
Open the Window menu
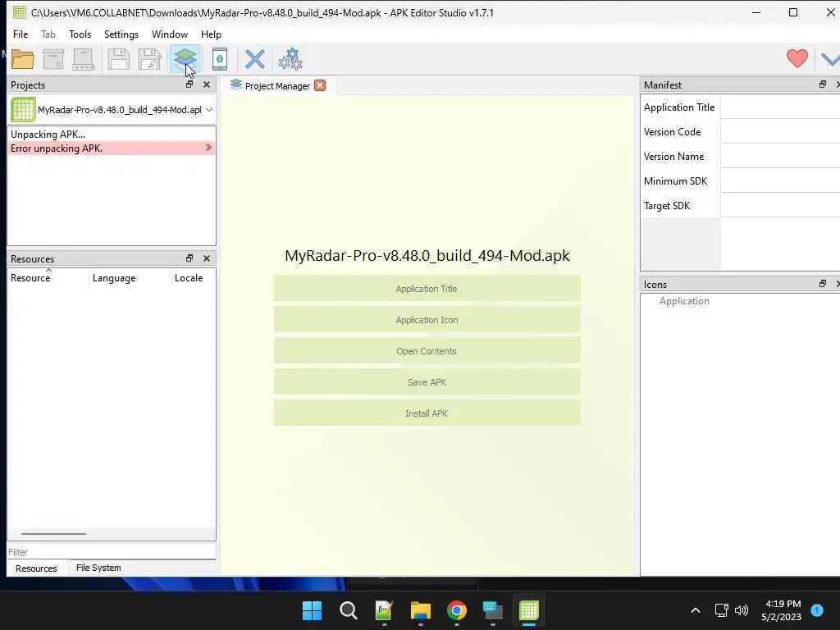point(169,34)
